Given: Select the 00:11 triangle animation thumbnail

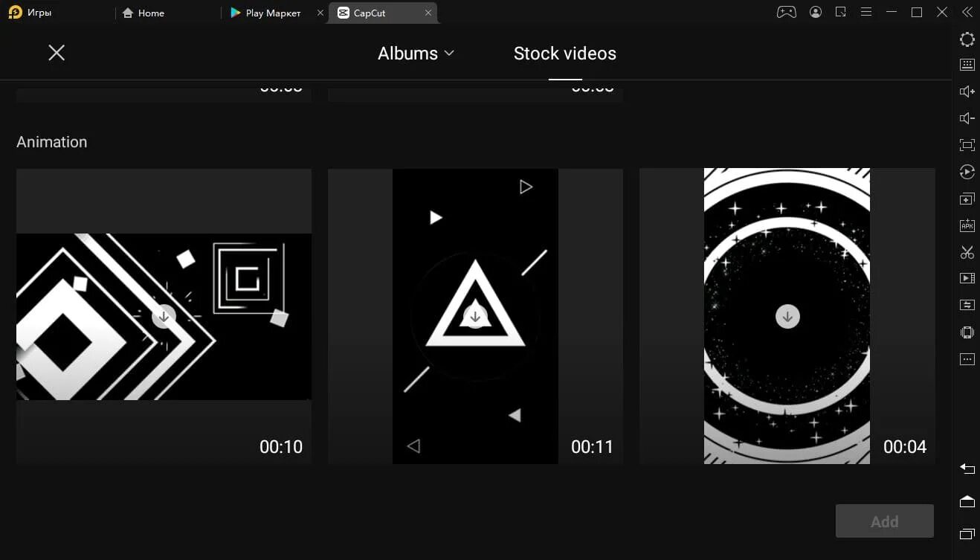Looking at the screenshot, I should tap(475, 316).
